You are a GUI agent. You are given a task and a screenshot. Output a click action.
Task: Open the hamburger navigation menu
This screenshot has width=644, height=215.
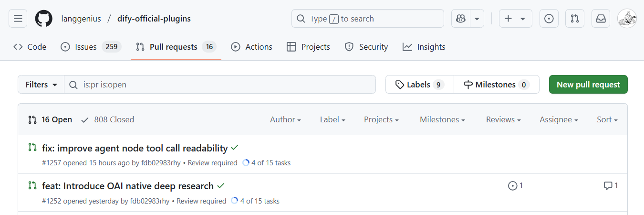[18, 19]
